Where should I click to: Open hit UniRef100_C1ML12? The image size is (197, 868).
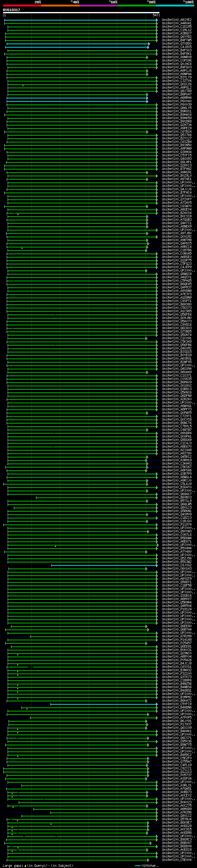(177, 30)
